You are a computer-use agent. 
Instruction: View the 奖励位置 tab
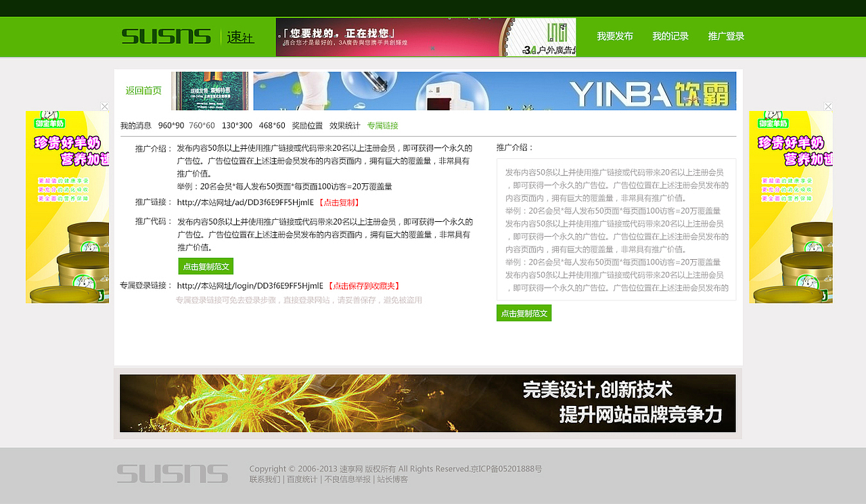306,125
